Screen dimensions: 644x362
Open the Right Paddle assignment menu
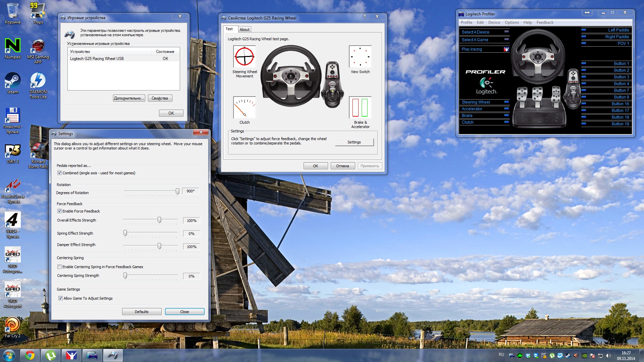(606, 37)
